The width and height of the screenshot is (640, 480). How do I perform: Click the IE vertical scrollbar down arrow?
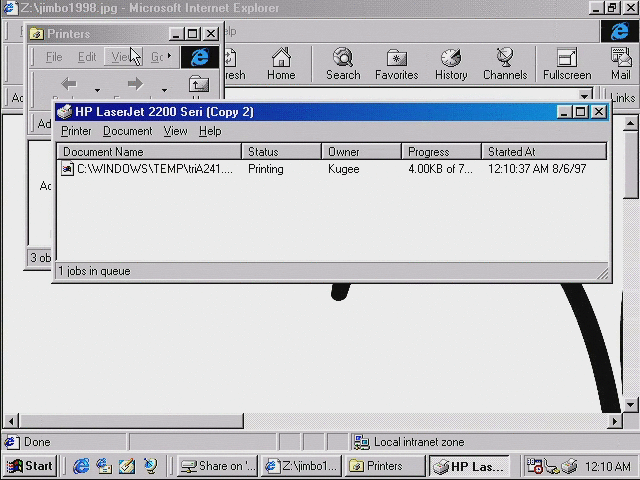(631, 405)
